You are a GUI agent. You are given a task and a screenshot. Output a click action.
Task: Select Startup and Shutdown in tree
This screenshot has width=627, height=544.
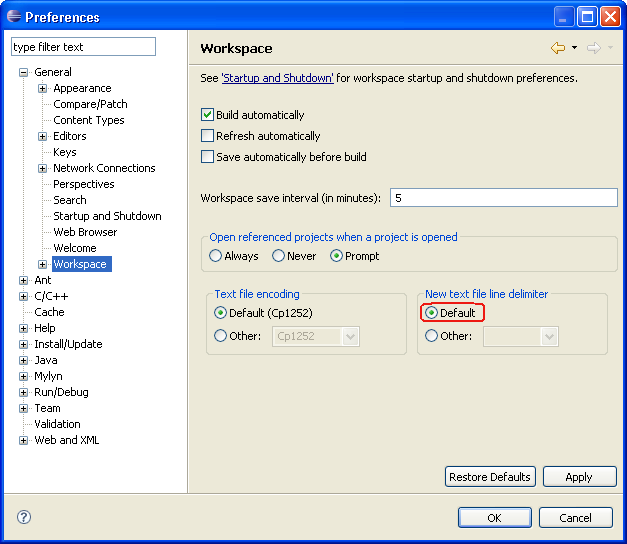pos(107,216)
